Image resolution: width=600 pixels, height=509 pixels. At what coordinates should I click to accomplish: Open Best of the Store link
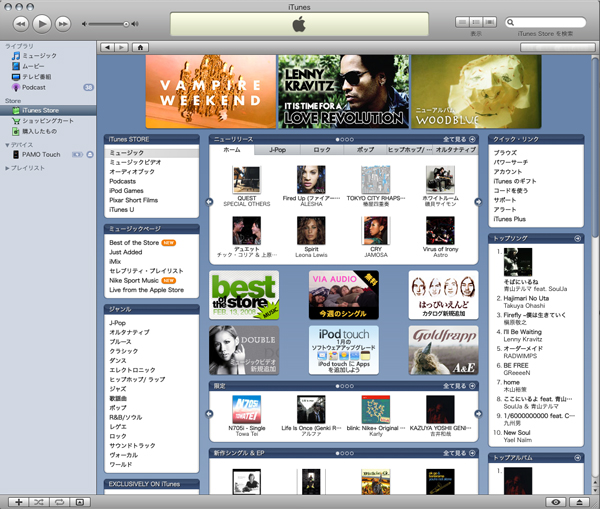coord(134,243)
